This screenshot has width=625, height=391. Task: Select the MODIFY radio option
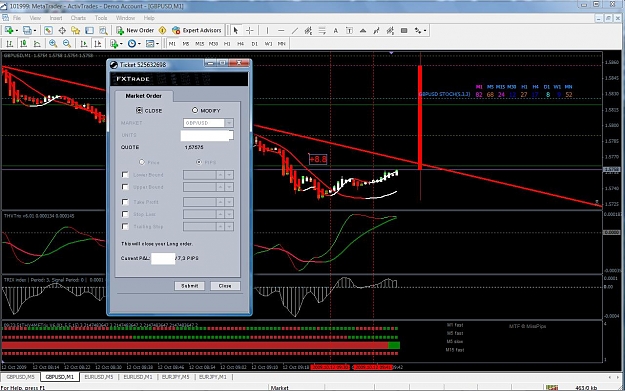pyautogui.click(x=195, y=110)
